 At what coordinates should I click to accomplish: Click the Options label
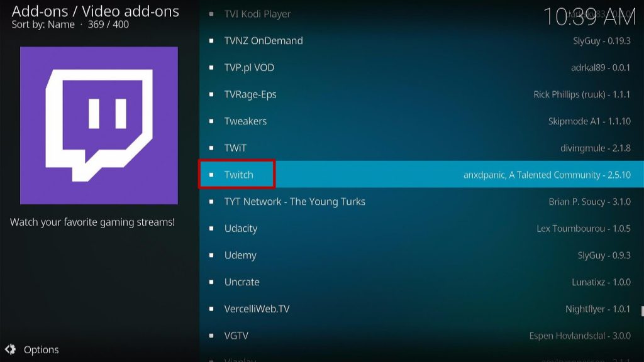coord(41,349)
